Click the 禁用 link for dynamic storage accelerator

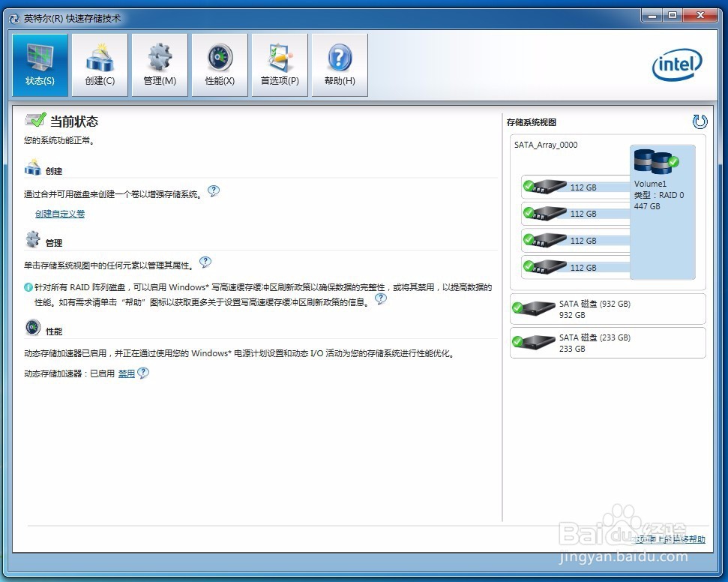click(126, 373)
